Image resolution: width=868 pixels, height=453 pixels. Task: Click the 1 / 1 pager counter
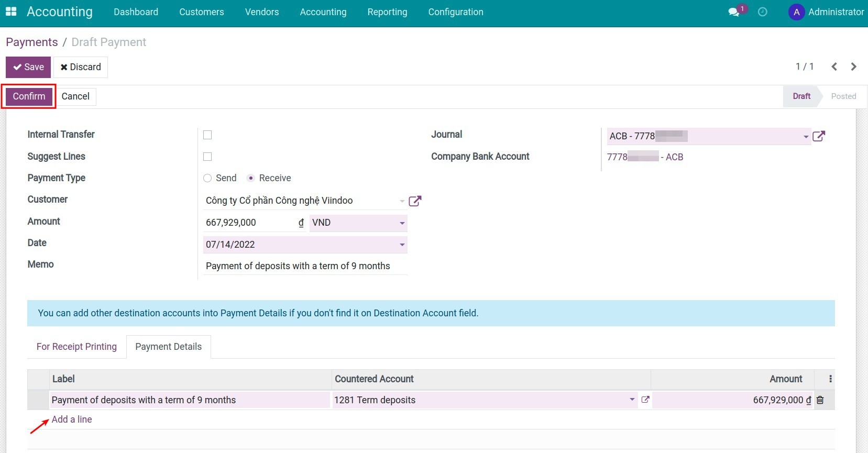tap(805, 67)
